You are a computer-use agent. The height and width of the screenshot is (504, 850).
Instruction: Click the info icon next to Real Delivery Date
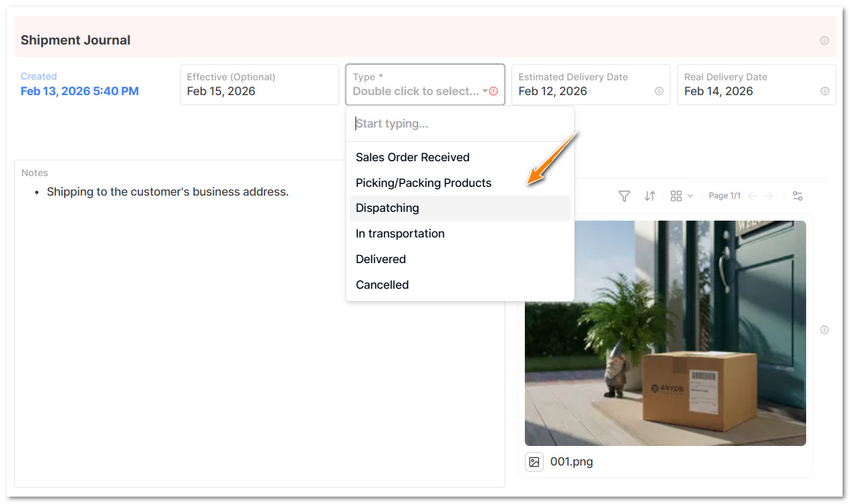824,91
